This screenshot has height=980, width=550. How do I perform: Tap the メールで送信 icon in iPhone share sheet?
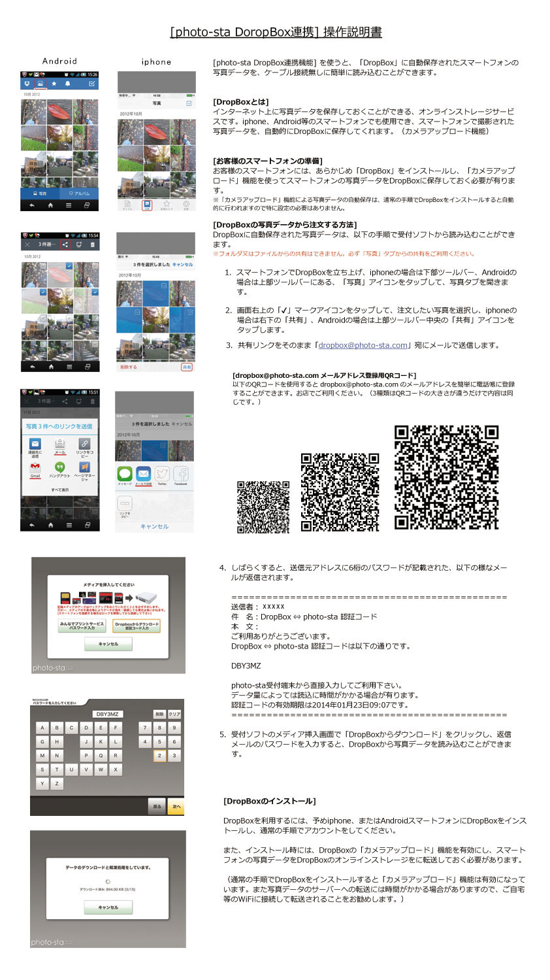tap(143, 475)
